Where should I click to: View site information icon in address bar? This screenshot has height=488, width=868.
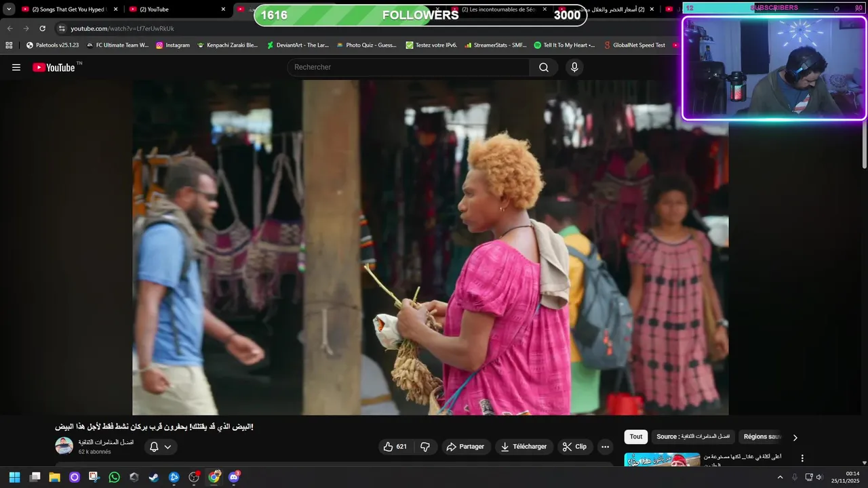click(x=62, y=28)
